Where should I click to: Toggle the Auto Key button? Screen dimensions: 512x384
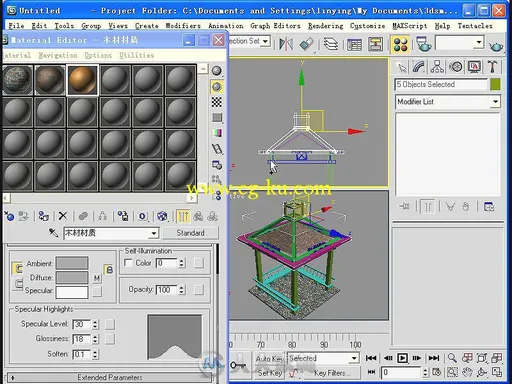click(269, 359)
